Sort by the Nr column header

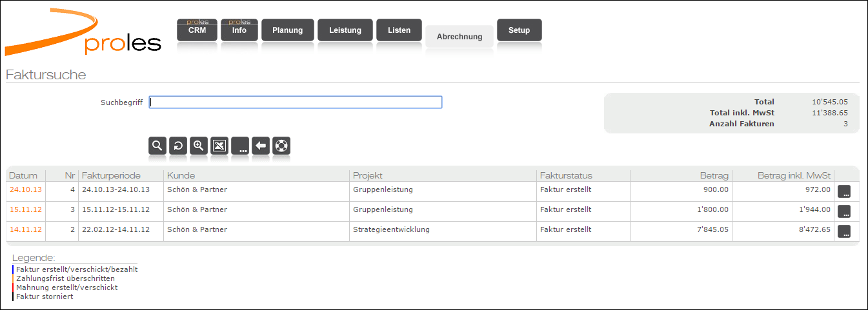pyautogui.click(x=70, y=175)
